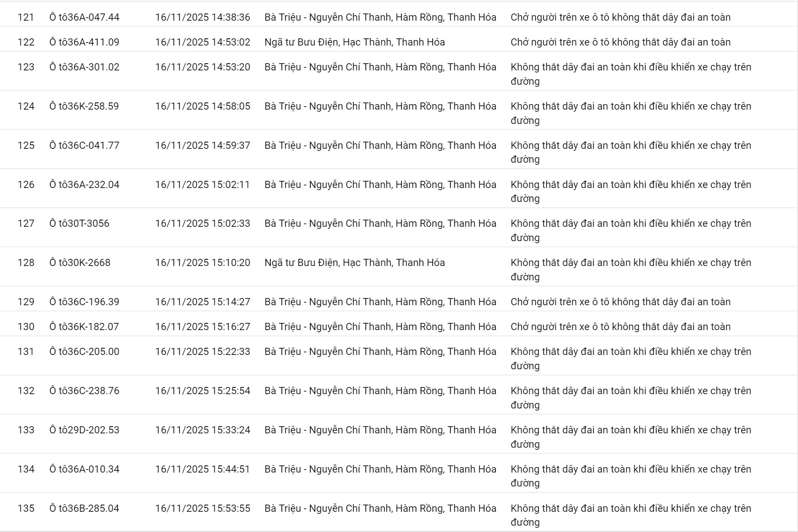This screenshot has width=798, height=532.
Task: Click row number 133
Action: [26, 430]
